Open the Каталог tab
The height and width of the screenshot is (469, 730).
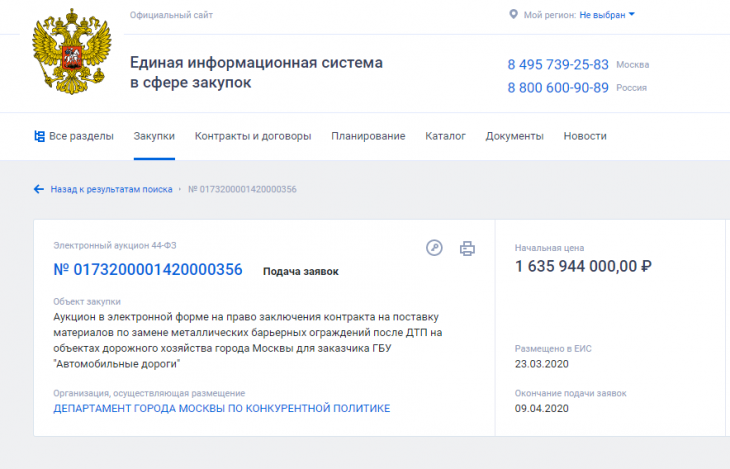445,136
